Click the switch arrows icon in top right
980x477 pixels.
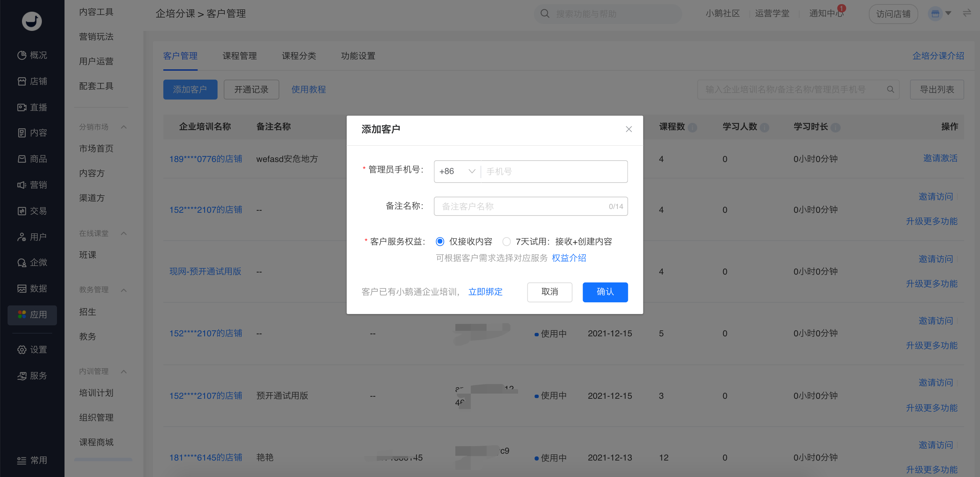[x=967, y=13]
